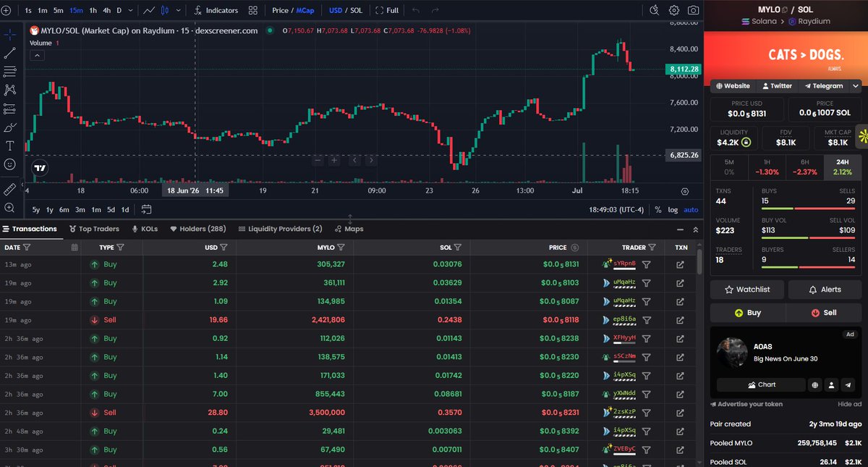The height and width of the screenshot is (467, 868).
Task: Select the Text annotation tool
Action: [x=10, y=146]
